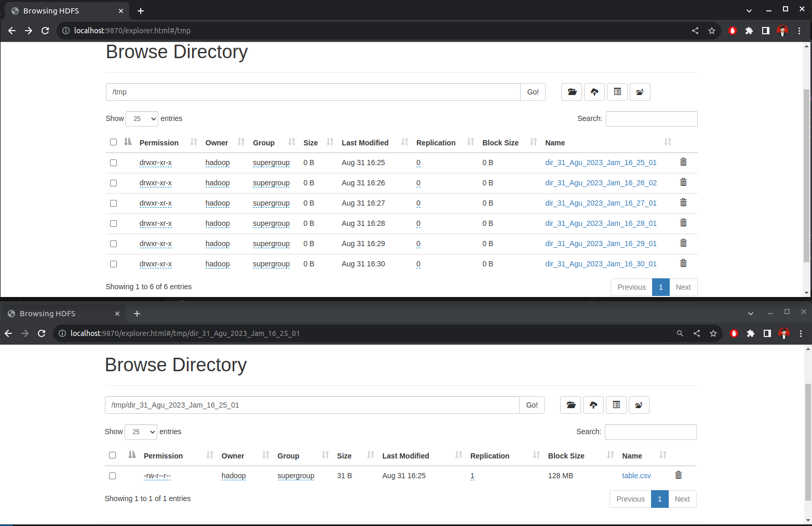Click the trash icon for dir_31_Agu_2023_Jam_16_27_01
Screen dimensions: 812x526
(x=683, y=203)
